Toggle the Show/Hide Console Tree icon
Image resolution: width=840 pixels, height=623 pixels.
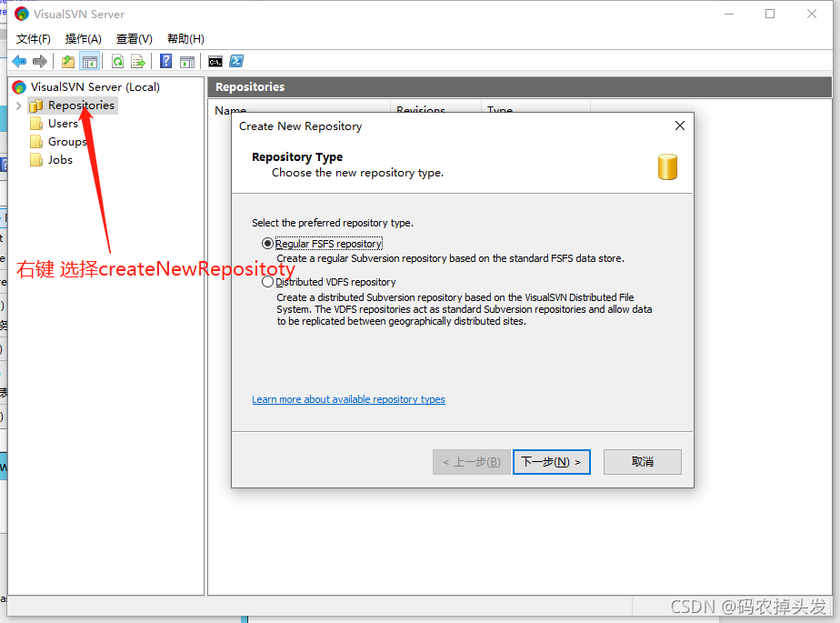[x=89, y=62]
